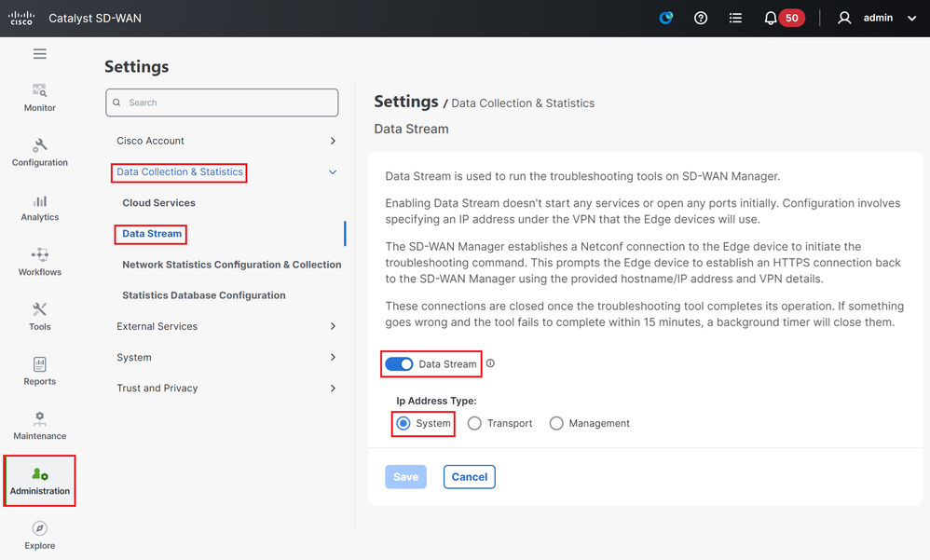This screenshot has height=560, width=930.
Task: Select System settings menu item
Action: click(134, 357)
